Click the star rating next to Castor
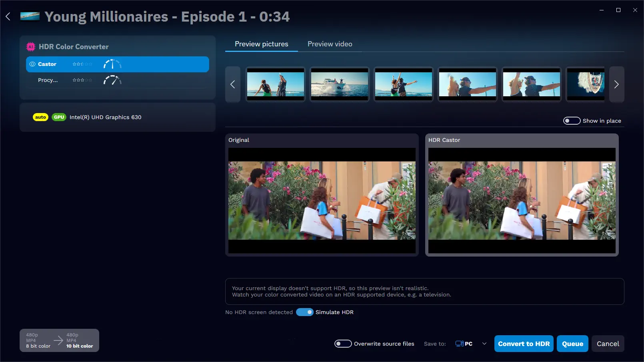This screenshot has height=362, width=644. click(x=82, y=64)
